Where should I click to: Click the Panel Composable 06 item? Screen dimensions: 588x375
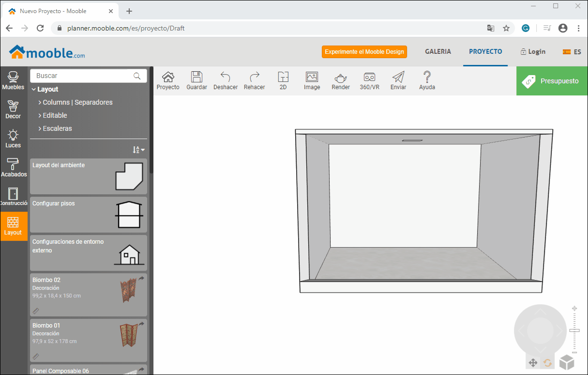89,369
